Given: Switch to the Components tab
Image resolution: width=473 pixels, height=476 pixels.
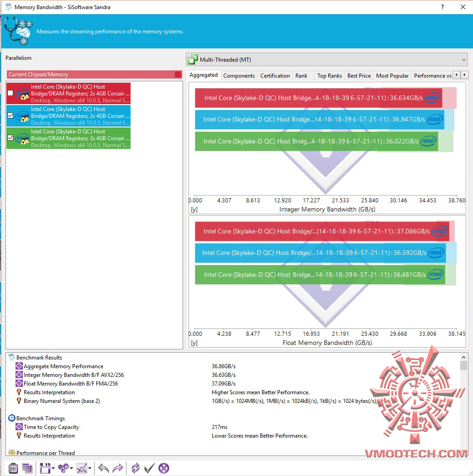Looking at the screenshot, I should pyautogui.click(x=239, y=75).
